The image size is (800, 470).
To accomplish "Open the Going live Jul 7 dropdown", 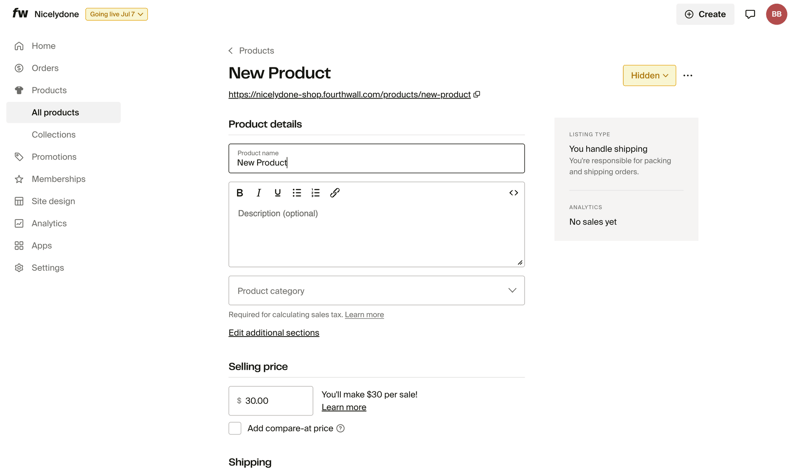I will [x=116, y=14].
